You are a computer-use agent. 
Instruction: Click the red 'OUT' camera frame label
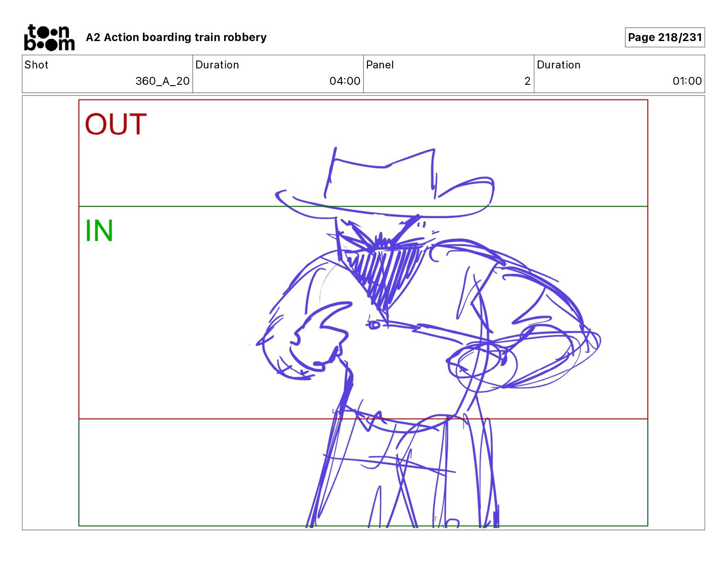[x=116, y=124]
